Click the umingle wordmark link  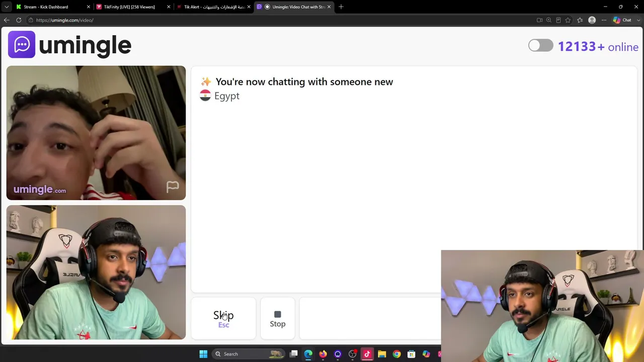tap(85, 45)
